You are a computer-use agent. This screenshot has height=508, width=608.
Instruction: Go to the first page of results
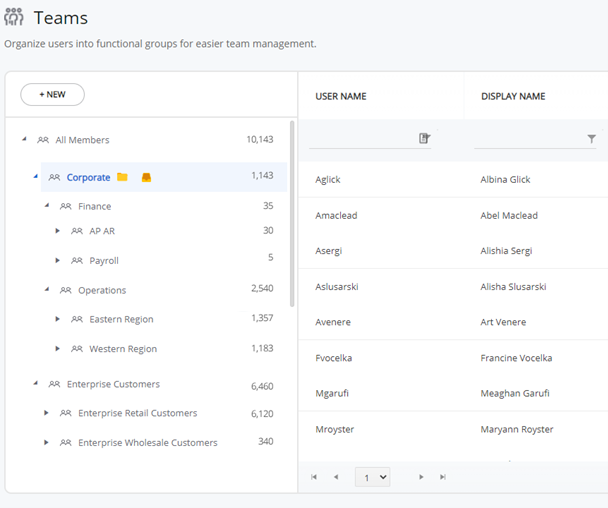314,477
